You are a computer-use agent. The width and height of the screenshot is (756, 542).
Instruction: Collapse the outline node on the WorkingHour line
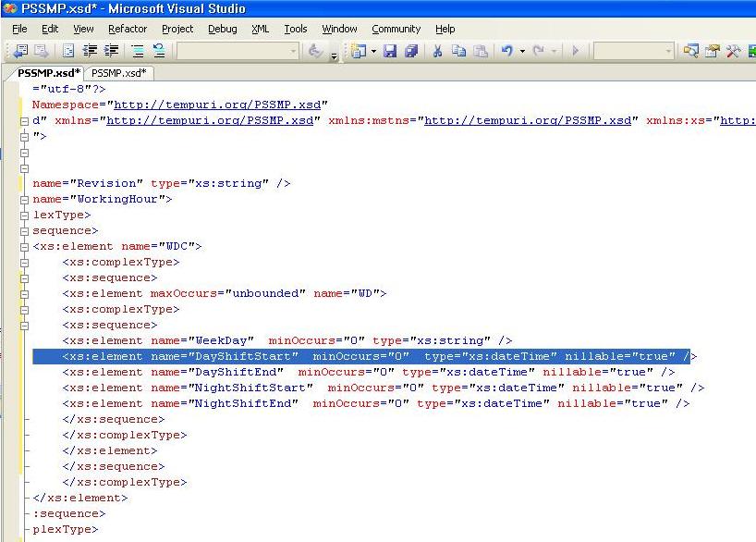click(25, 200)
